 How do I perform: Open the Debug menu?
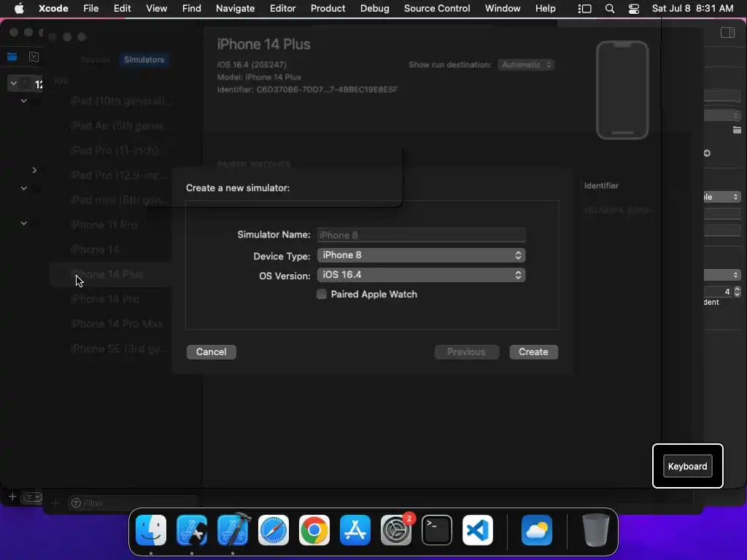(374, 8)
